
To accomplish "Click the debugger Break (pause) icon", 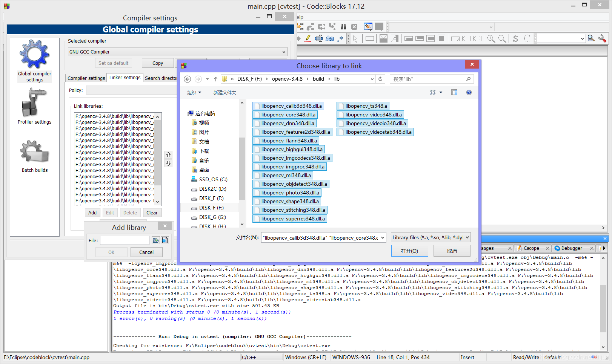I will coord(343,27).
